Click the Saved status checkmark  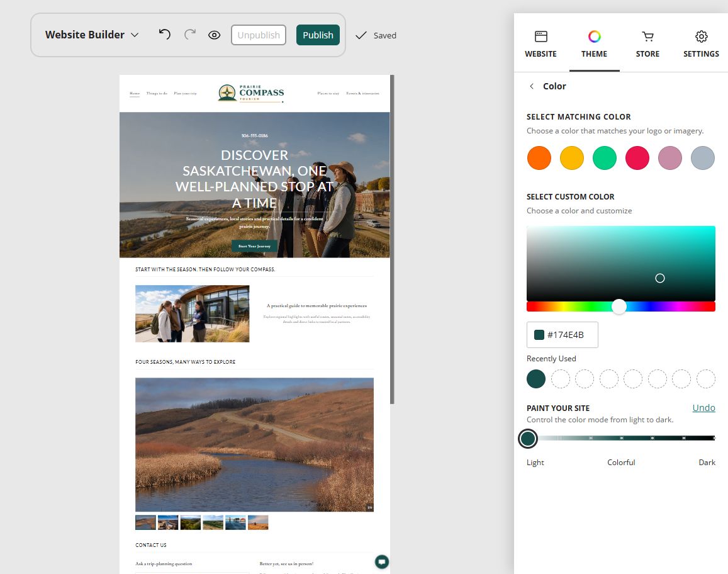[x=361, y=35]
